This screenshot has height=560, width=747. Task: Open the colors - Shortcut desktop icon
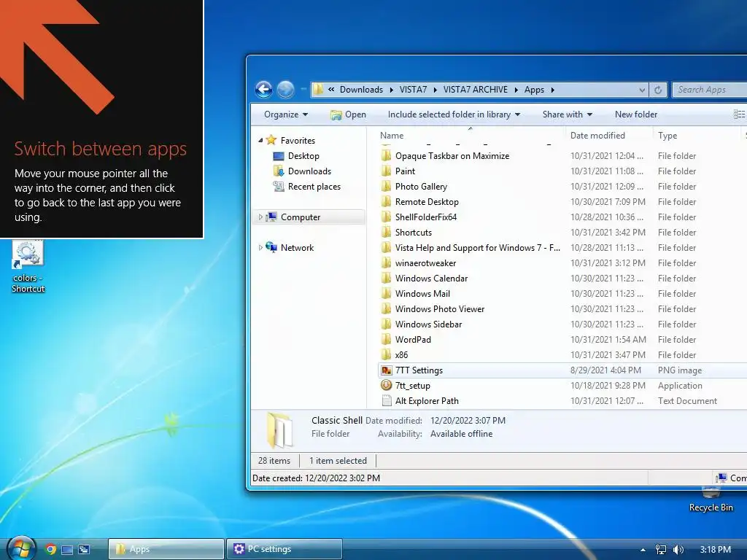[x=28, y=267]
